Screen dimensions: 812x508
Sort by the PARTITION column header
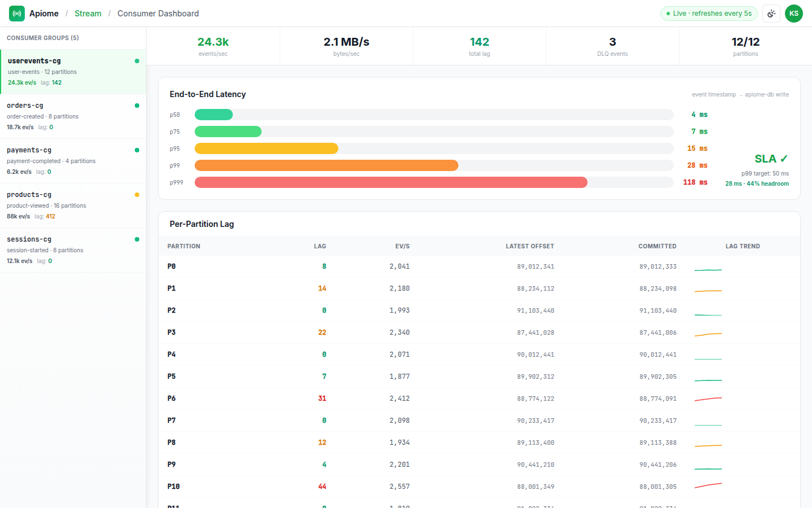point(184,246)
